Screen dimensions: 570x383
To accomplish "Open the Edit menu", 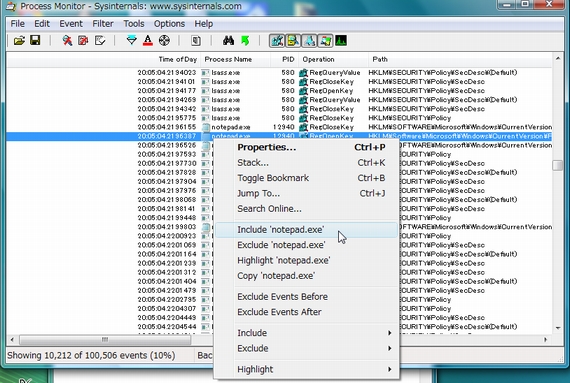I will click(x=42, y=24).
